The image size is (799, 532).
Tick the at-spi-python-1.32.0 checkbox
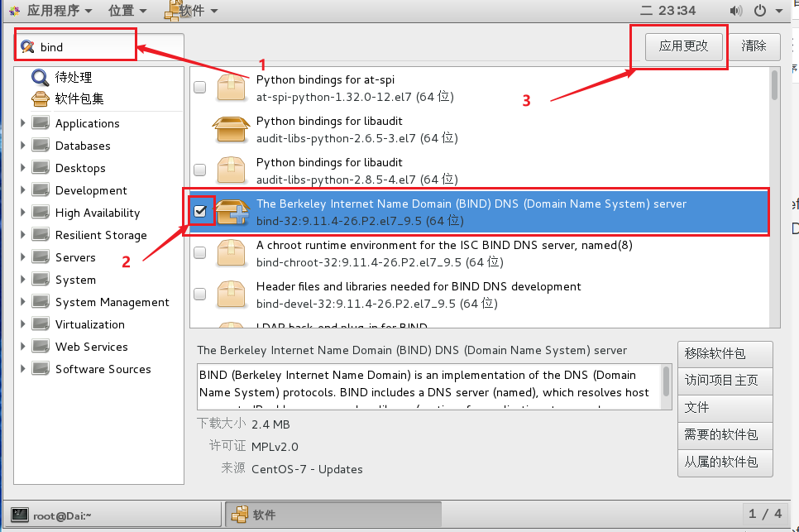click(x=200, y=87)
